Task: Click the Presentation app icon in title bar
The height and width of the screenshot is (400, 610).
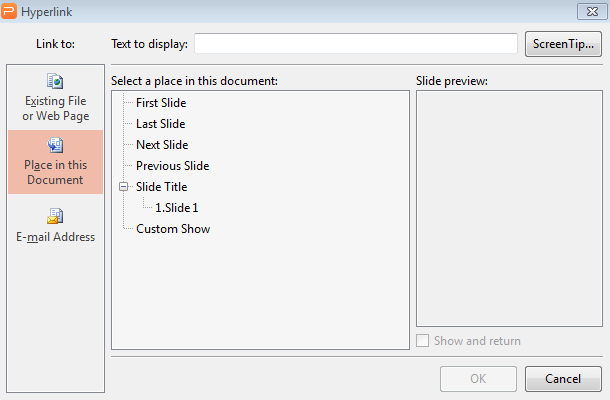Action: (x=10, y=11)
